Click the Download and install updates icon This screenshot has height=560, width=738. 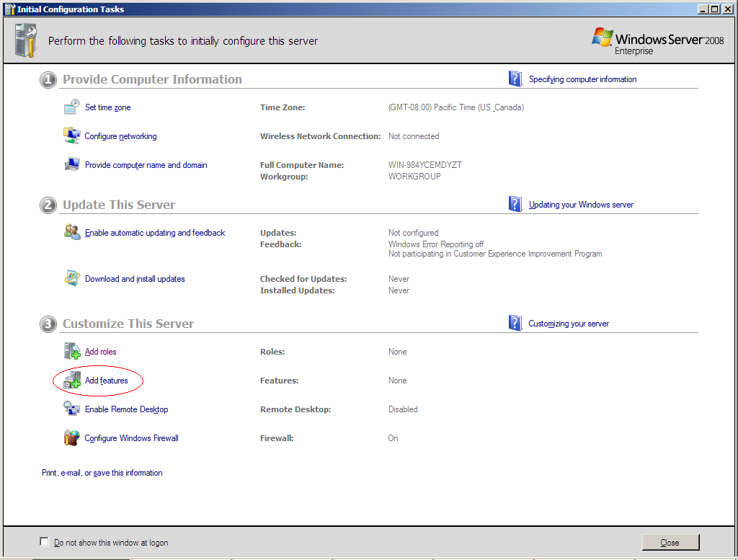pos(72,278)
